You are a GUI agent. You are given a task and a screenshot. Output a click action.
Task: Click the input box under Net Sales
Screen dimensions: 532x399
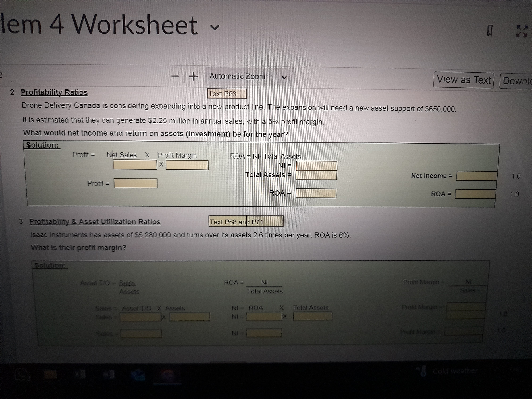[135, 165]
